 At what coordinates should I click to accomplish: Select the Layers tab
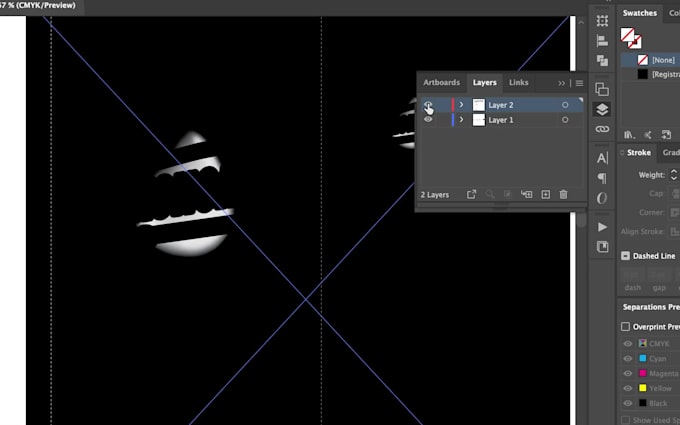pyautogui.click(x=484, y=82)
